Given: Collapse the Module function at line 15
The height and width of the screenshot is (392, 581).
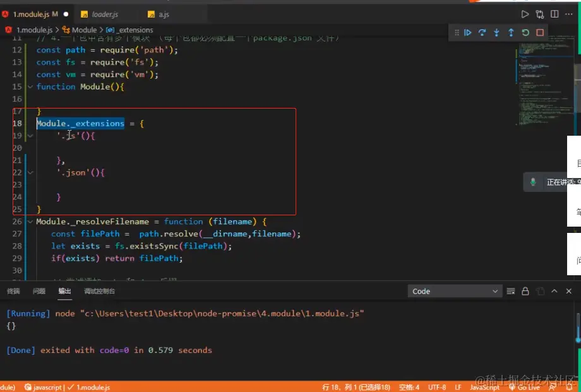Looking at the screenshot, I should (30, 86).
